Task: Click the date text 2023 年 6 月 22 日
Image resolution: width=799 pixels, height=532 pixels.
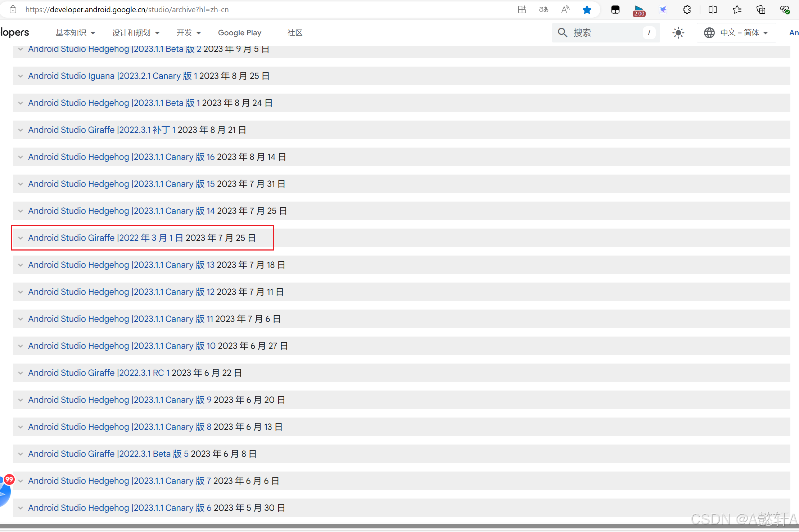Action: click(x=207, y=373)
